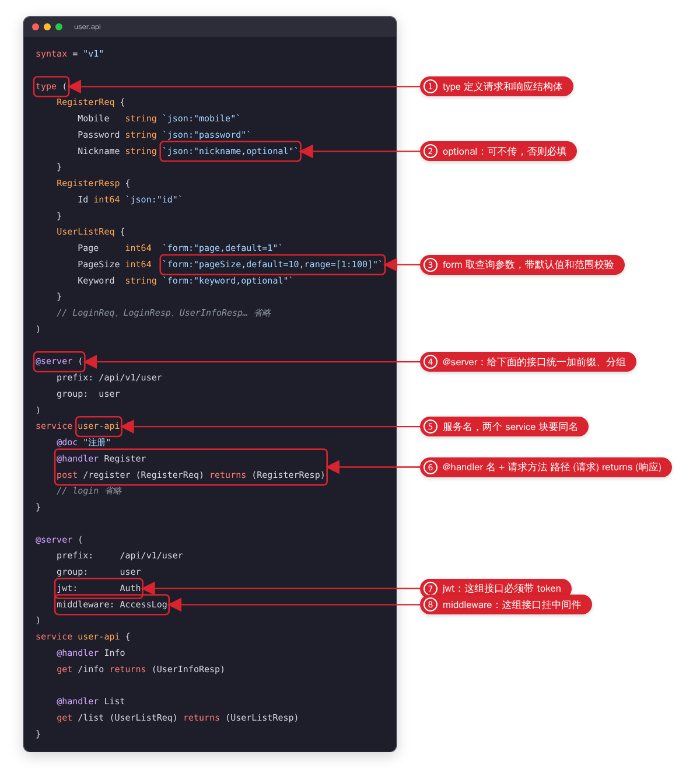The width and height of the screenshot is (700, 769).
Task: Click the red close window button
Action: tap(36, 27)
